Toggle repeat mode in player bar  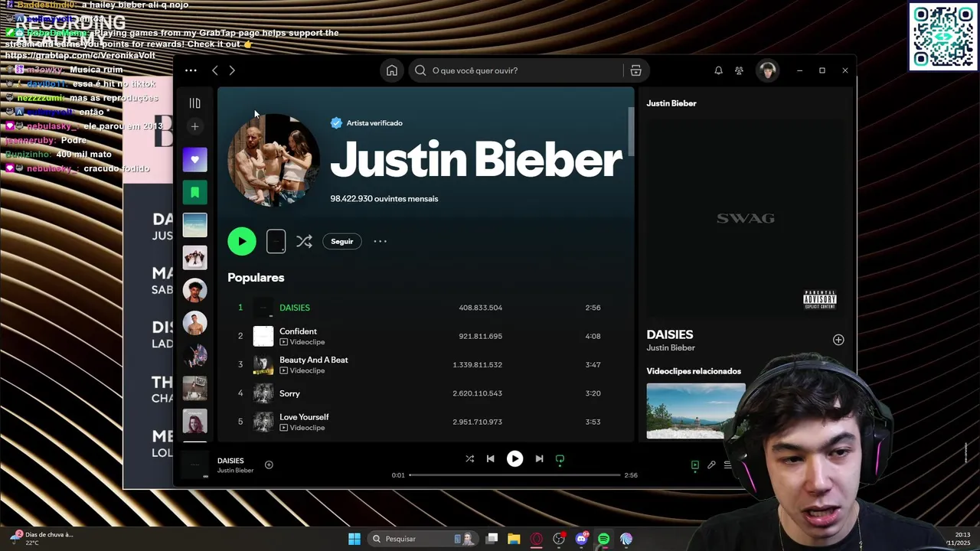tap(560, 459)
